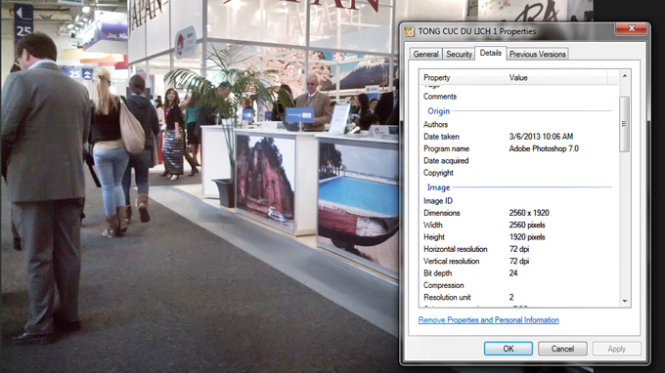Select the Origin group heading
665x373 pixels.
click(438, 111)
